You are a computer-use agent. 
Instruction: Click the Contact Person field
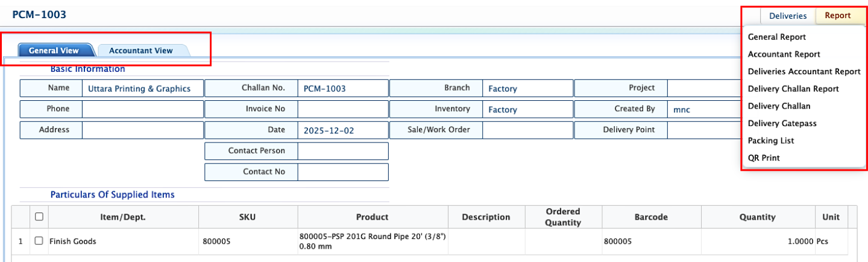pyautogui.click(x=342, y=151)
